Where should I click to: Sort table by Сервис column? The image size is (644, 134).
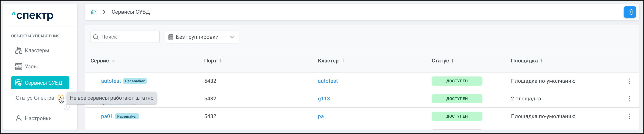click(113, 61)
